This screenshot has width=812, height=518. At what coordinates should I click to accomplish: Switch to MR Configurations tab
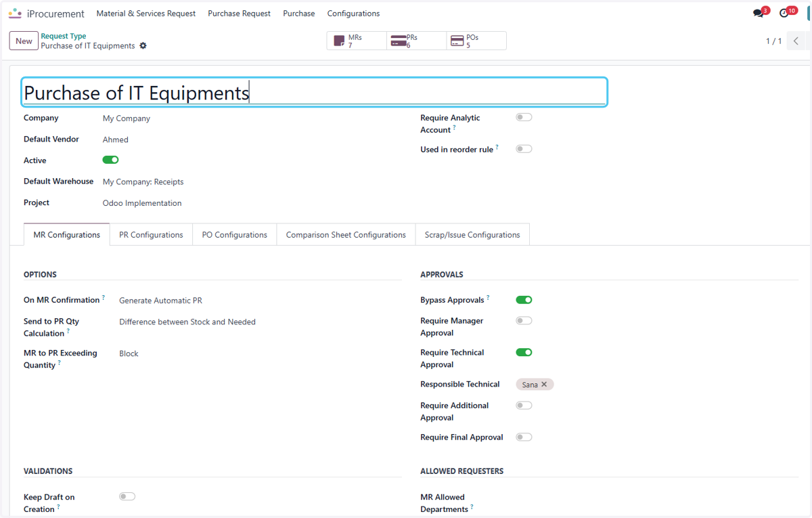[x=67, y=235]
